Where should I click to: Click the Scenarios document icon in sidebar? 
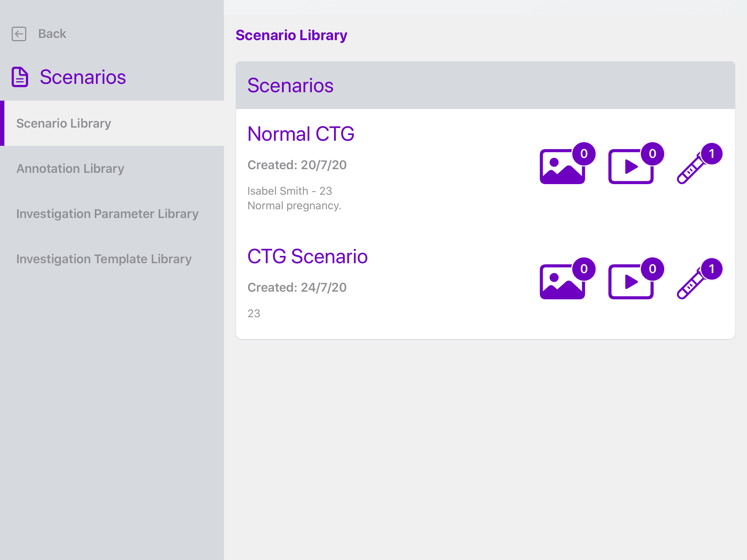click(20, 77)
